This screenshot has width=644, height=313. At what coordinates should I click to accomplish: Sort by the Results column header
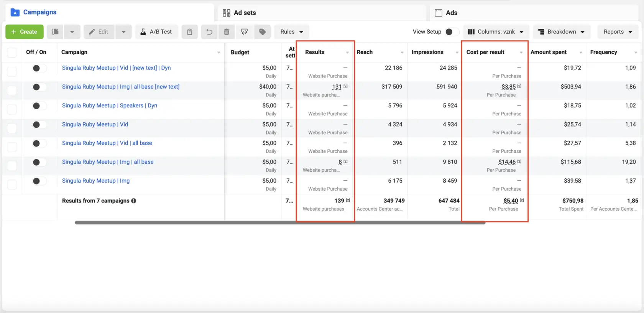click(326, 52)
